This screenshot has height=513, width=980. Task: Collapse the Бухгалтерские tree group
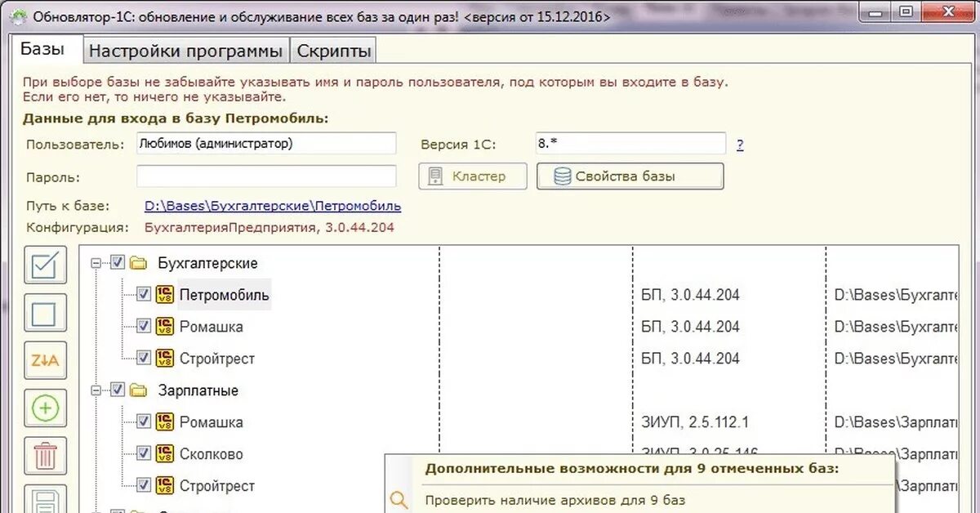tap(96, 263)
